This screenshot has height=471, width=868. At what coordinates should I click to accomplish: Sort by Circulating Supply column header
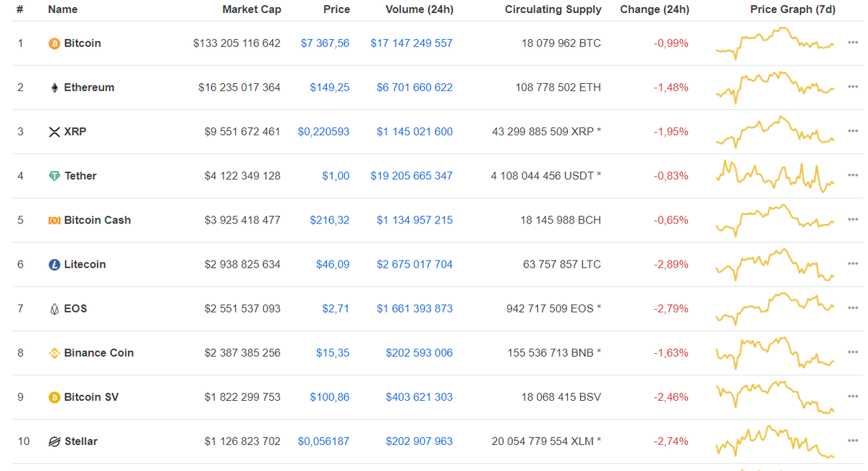pos(553,9)
